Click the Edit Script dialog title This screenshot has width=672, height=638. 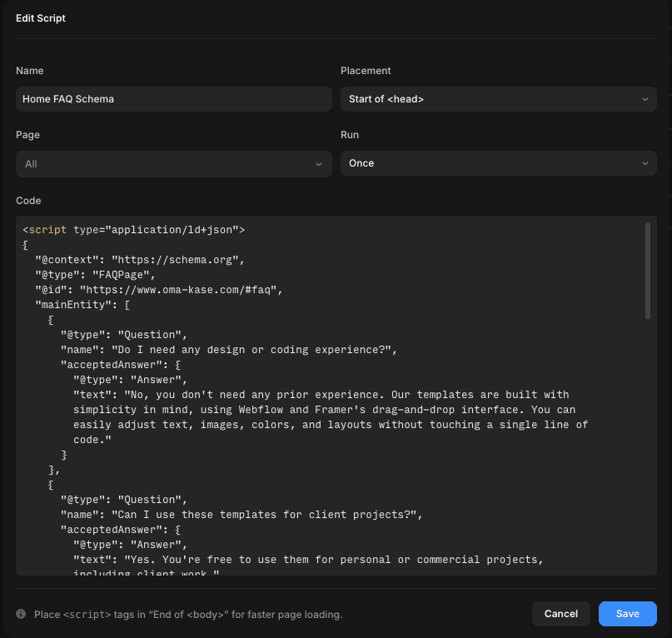(x=41, y=18)
